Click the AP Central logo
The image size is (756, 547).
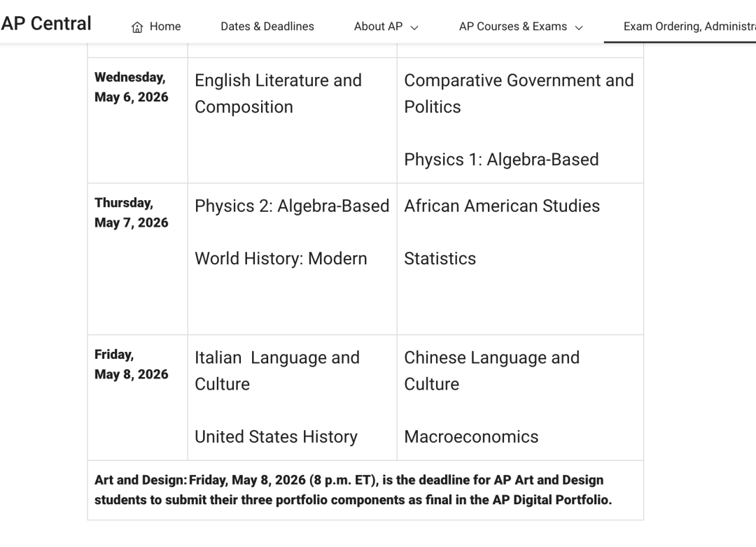46,23
